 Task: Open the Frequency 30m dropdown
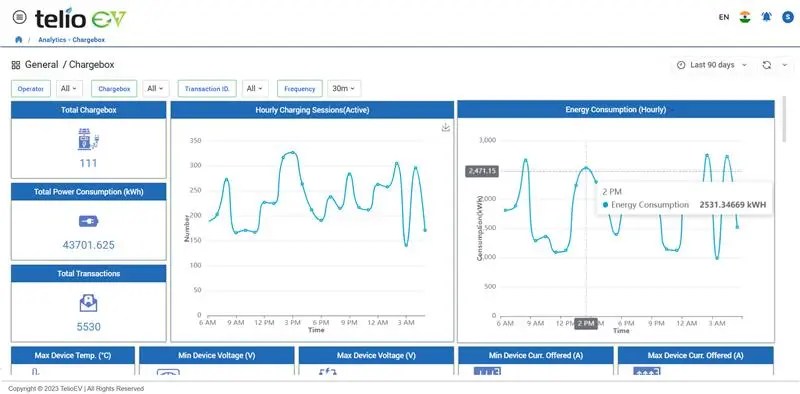coord(344,88)
